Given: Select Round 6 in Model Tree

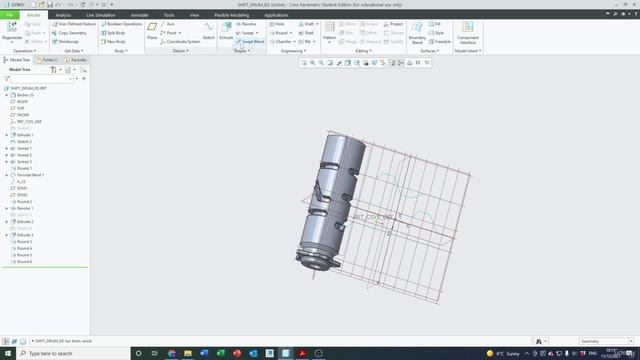Looking at the screenshot, I should (x=21, y=262).
